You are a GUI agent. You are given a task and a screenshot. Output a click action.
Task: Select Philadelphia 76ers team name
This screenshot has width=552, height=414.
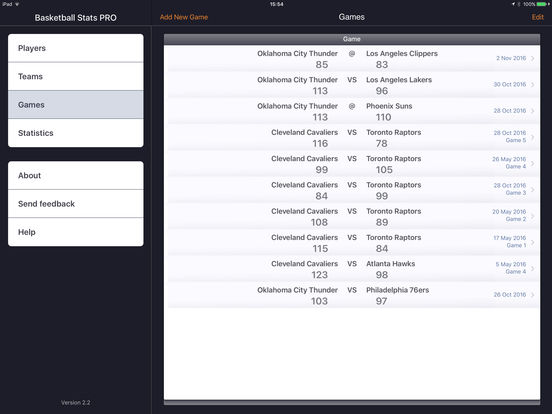click(x=397, y=290)
